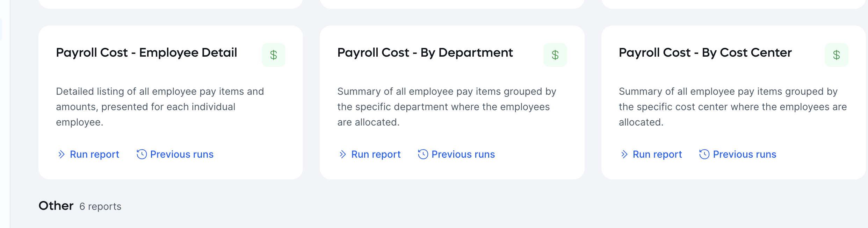Click dollar icon on By Cost Center card
The height and width of the screenshot is (228, 868).
click(x=837, y=55)
